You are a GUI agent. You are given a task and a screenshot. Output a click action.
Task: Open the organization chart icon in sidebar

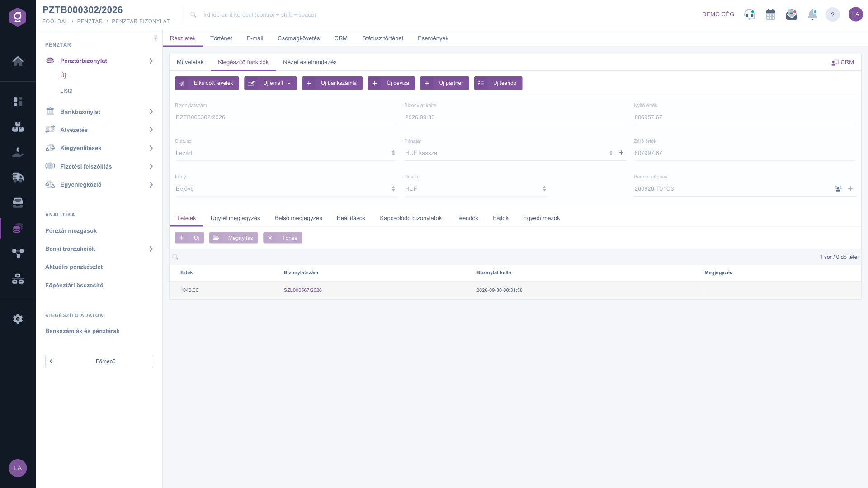tap(18, 279)
